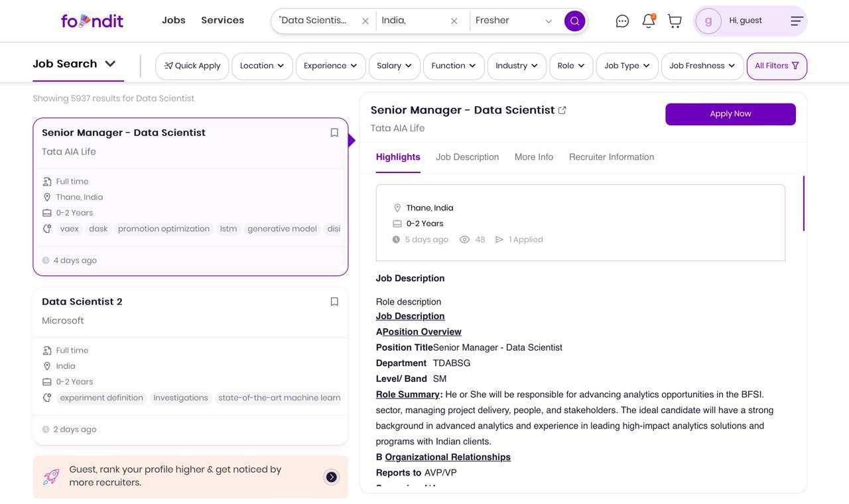Open the Data Scientist 2 job card title
This screenshot has height=504, width=849.
point(82,302)
